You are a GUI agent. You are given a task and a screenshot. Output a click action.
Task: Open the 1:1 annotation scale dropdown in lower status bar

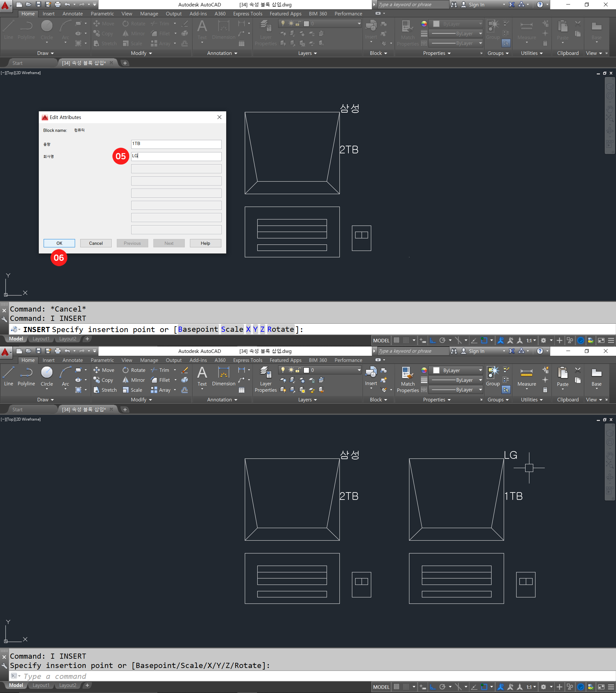point(531,687)
